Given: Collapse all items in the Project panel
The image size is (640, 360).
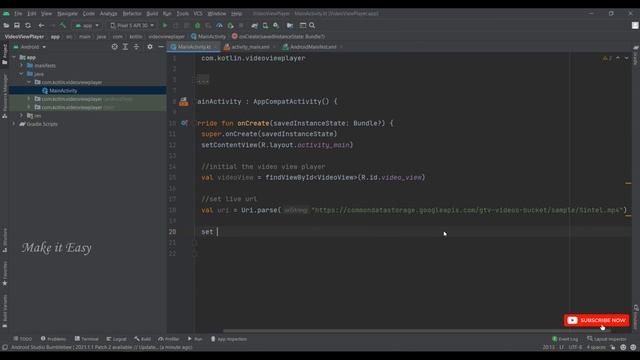Looking at the screenshot, I should pyautogui.click(x=136, y=47).
